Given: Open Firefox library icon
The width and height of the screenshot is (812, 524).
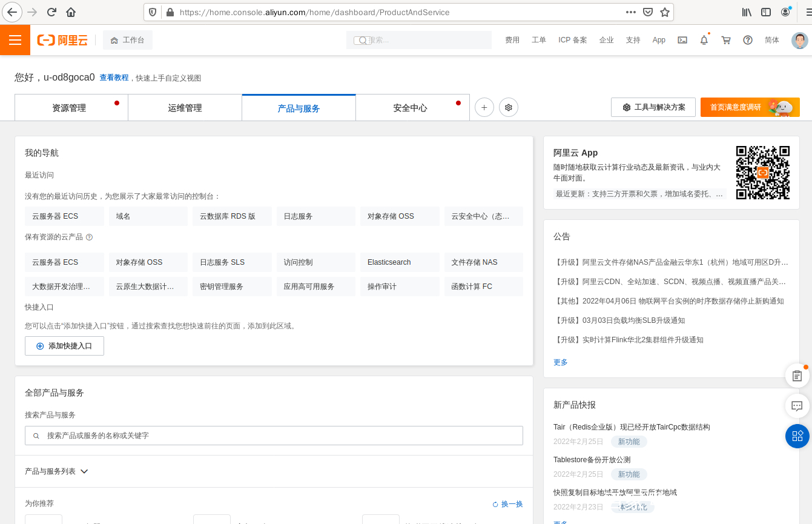Looking at the screenshot, I should tap(747, 12).
